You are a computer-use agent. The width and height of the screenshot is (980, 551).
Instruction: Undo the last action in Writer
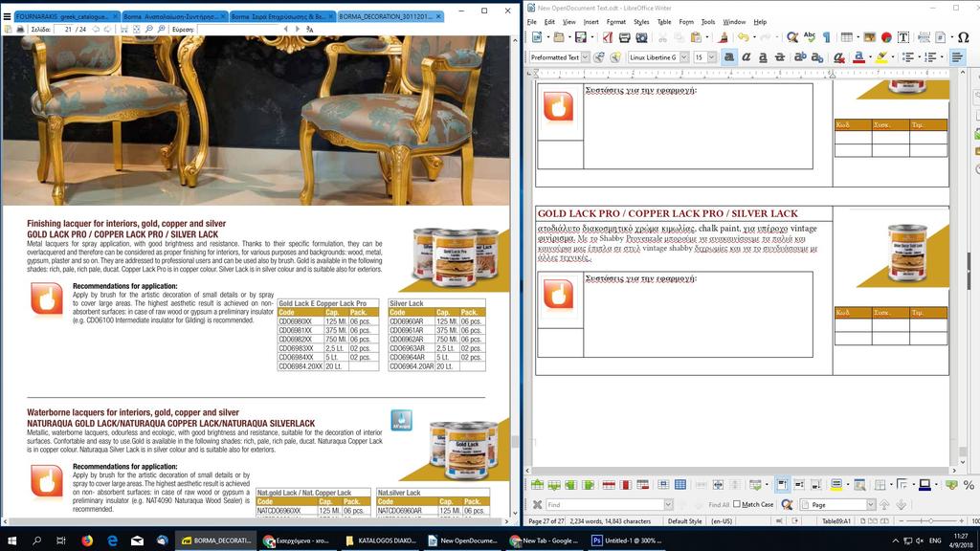tap(743, 37)
